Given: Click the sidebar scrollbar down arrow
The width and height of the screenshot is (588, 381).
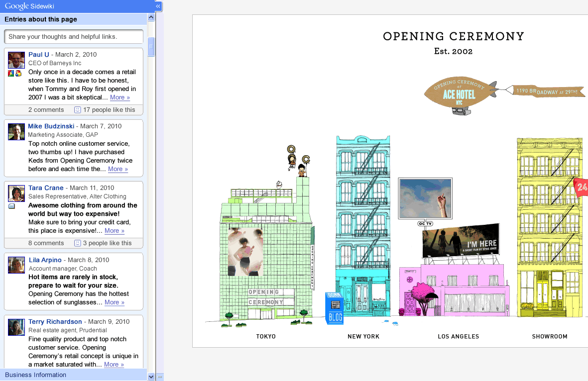Looking at the screenshot, I should 151,377.
